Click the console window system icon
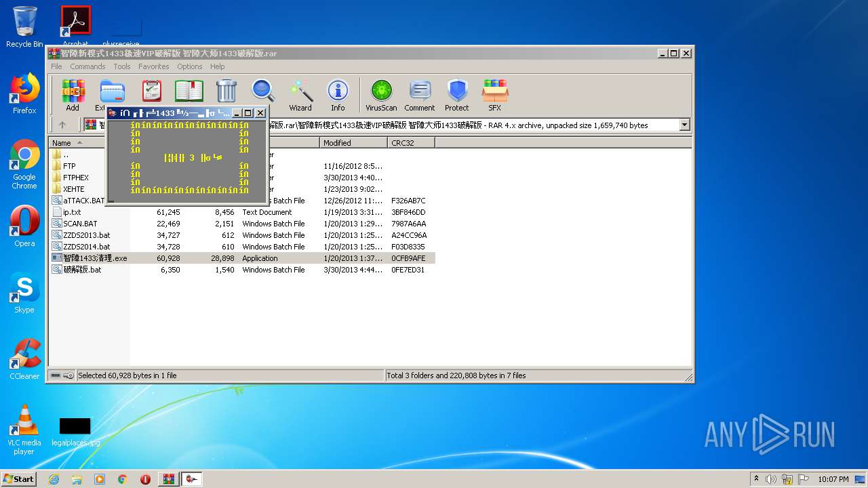This screenshot has width=868, height=488. coord(113,113)
